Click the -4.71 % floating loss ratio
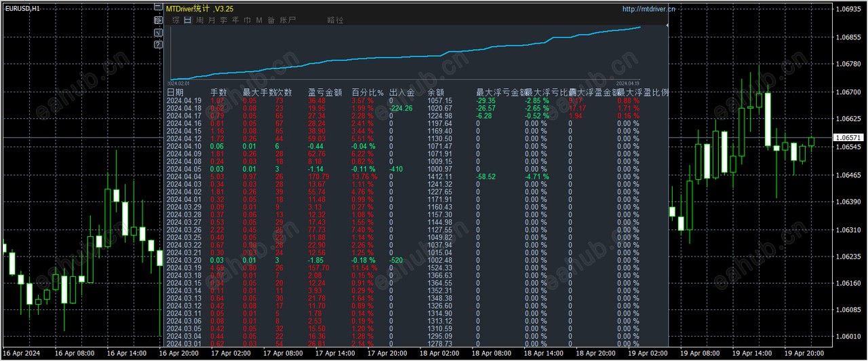 pyautogui.click(x=536, y=176)
